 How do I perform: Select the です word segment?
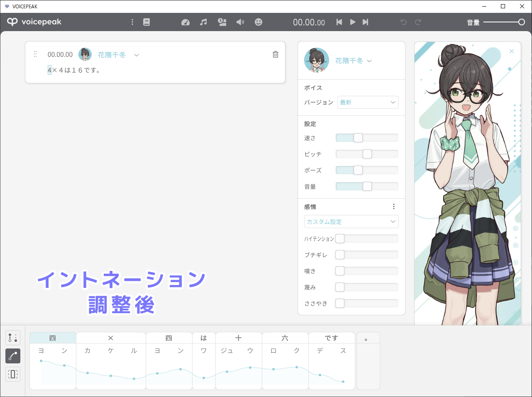[332, 338]
